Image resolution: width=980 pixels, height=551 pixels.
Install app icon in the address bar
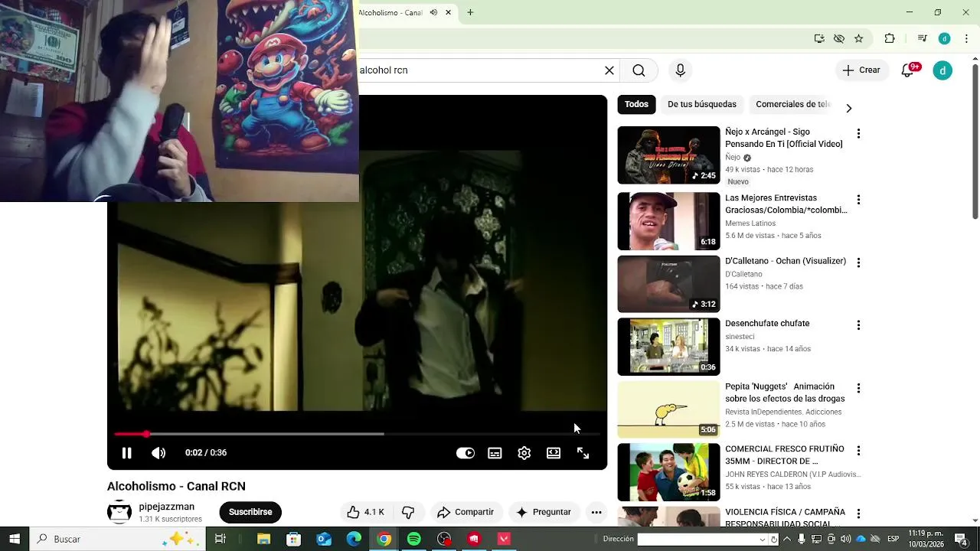819,38
